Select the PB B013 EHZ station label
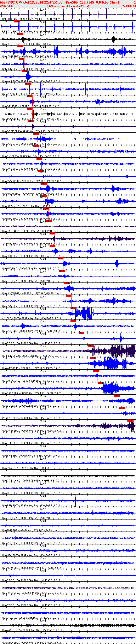136x644 pixels. coord(31,418)
